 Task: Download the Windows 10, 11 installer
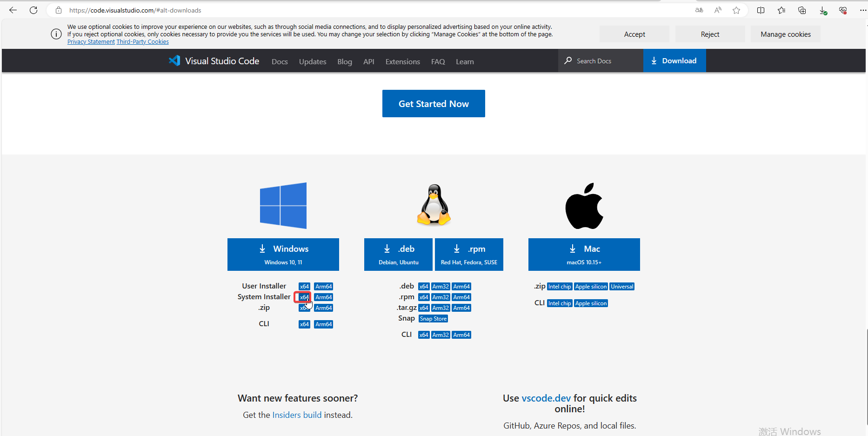tap(283, 255)
